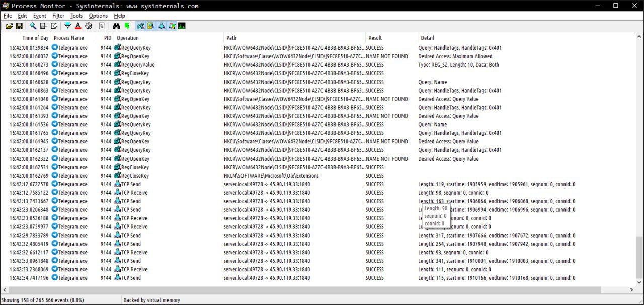Viewport: 644px width, 305px height.
Task: Click the Result column header
Action: coord(375,38)
